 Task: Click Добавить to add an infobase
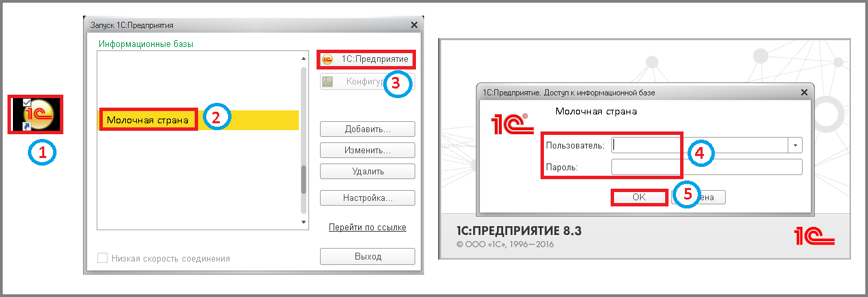(368, 129)
